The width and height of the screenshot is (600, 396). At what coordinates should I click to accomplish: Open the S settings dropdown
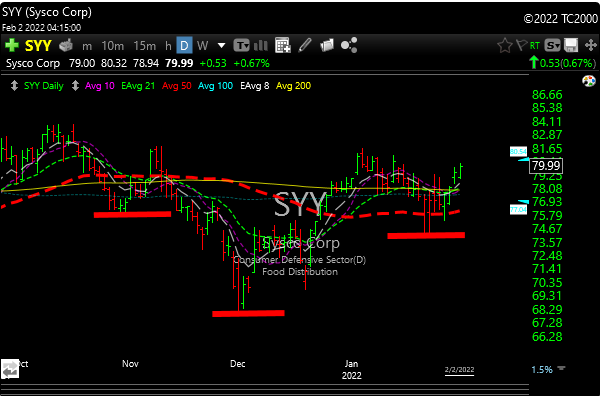pos(552,46)
